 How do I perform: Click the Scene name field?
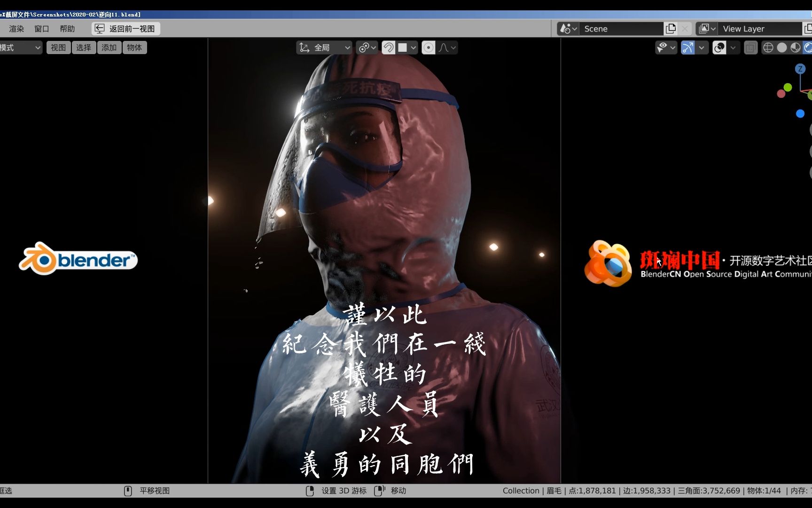tap(621, 29)
